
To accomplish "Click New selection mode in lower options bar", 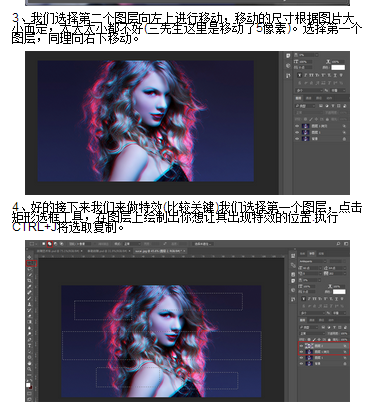I will coord(43,244).
